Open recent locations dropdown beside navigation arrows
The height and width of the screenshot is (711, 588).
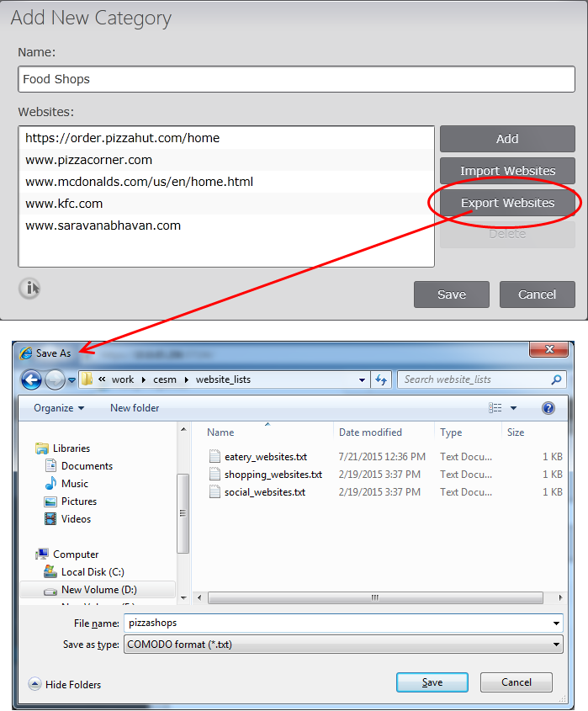72,380
